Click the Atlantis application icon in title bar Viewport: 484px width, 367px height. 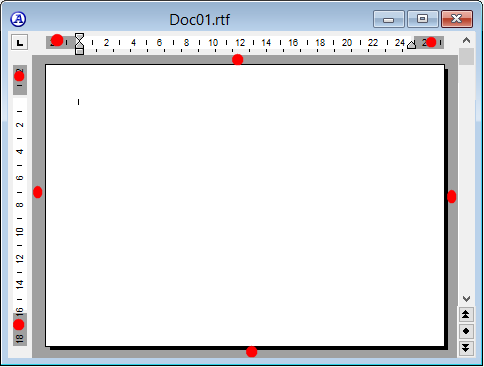(x=18, y=19)
